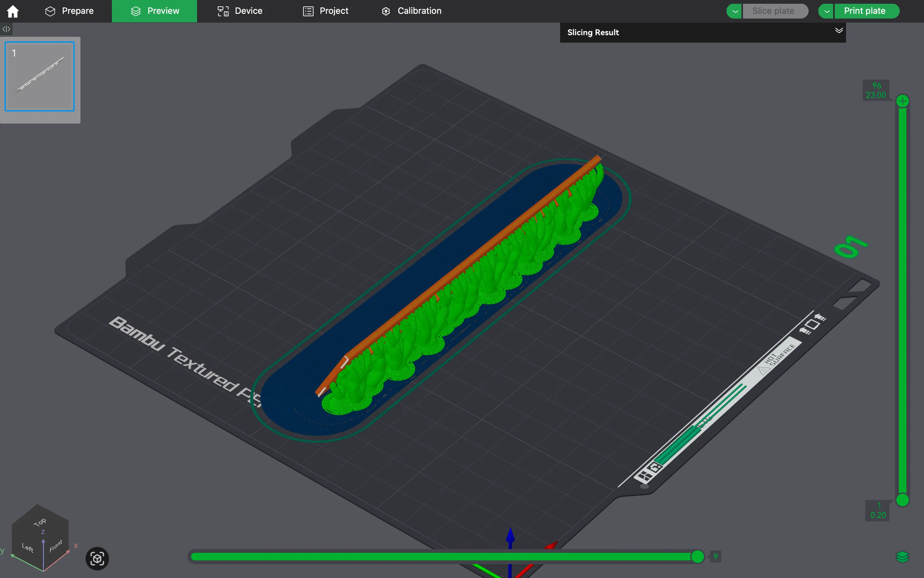The image size is (924, 578).
Task: Click the layers stack icon at bottom right
Action: pos(902,557)
